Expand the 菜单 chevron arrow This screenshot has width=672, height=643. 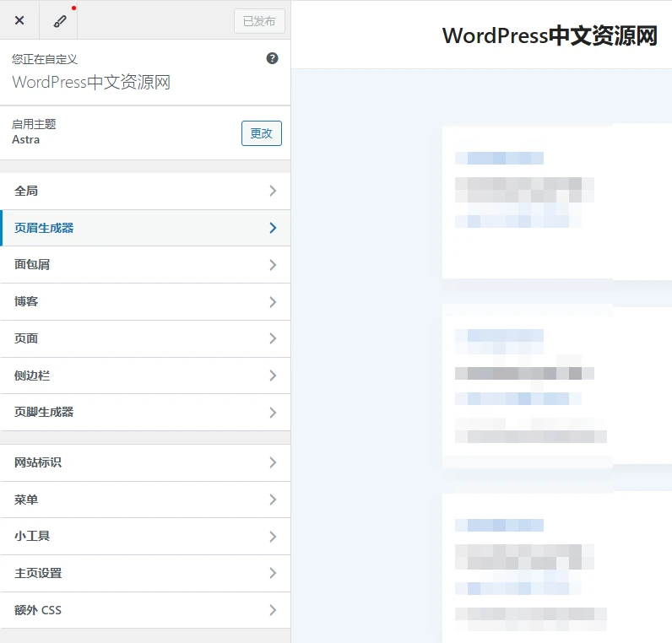click(273, 500)
